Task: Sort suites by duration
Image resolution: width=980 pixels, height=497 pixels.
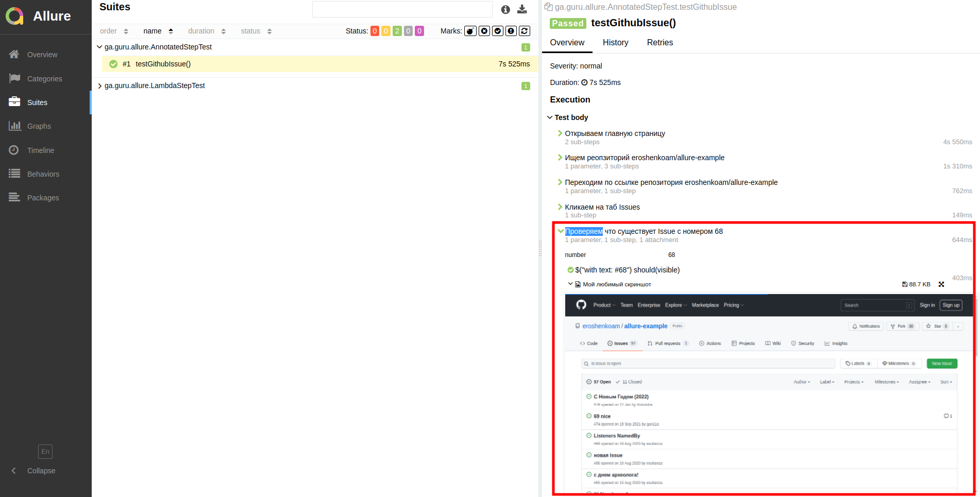Action: tap(207, 31)
